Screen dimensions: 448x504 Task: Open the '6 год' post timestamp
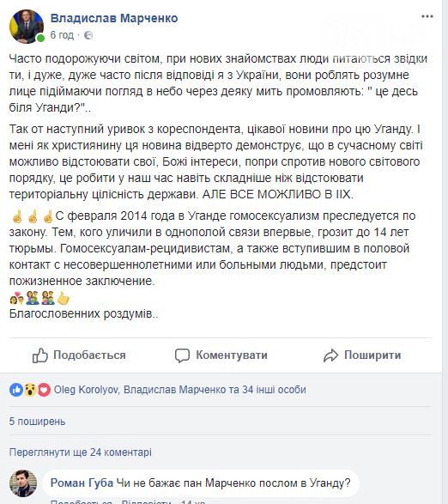tap(62, 35)
